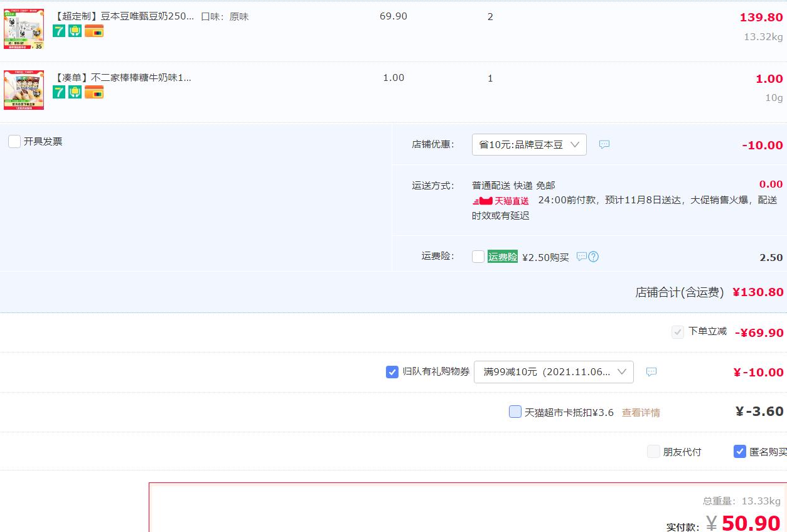This screenshot has width=787, height=532.
Task: Click the 天猫直送 logo
Action: (x=501, y=201)
